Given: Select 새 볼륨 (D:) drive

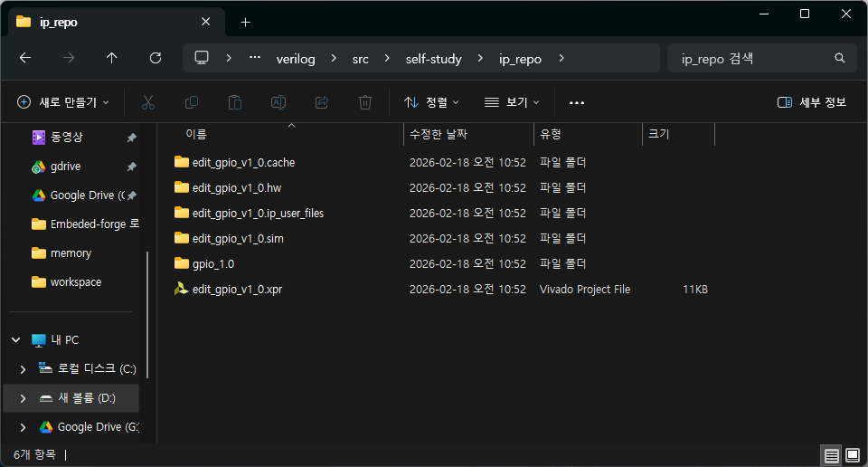Looking at the screenshot, I should click(x=71, y=397).
